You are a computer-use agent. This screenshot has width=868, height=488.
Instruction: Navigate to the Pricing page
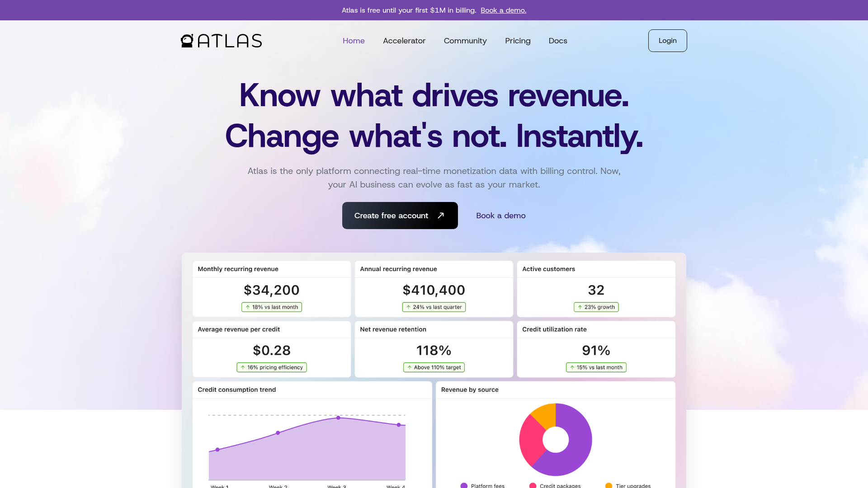518,41
